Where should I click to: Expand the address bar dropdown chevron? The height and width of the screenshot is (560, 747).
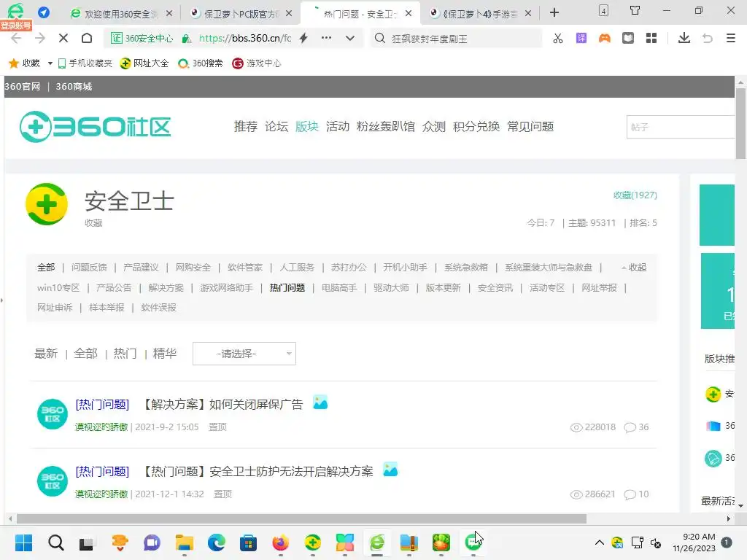350,38
